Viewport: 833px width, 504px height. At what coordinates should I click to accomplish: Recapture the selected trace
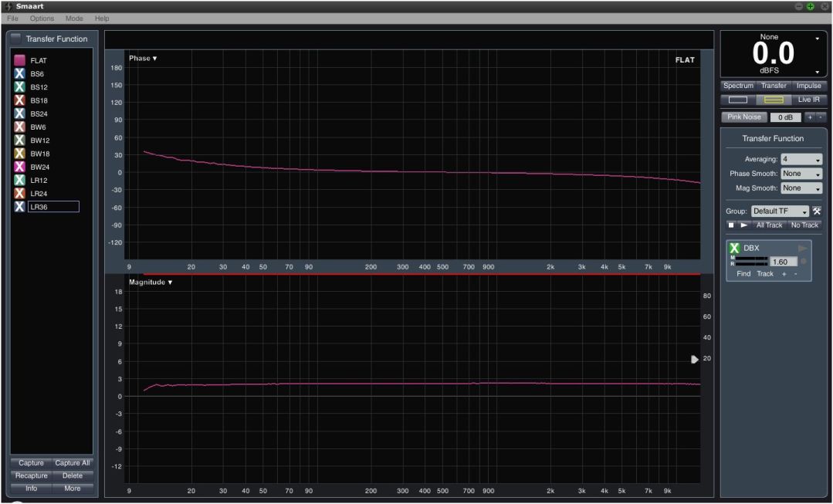[x=31, y=476]
